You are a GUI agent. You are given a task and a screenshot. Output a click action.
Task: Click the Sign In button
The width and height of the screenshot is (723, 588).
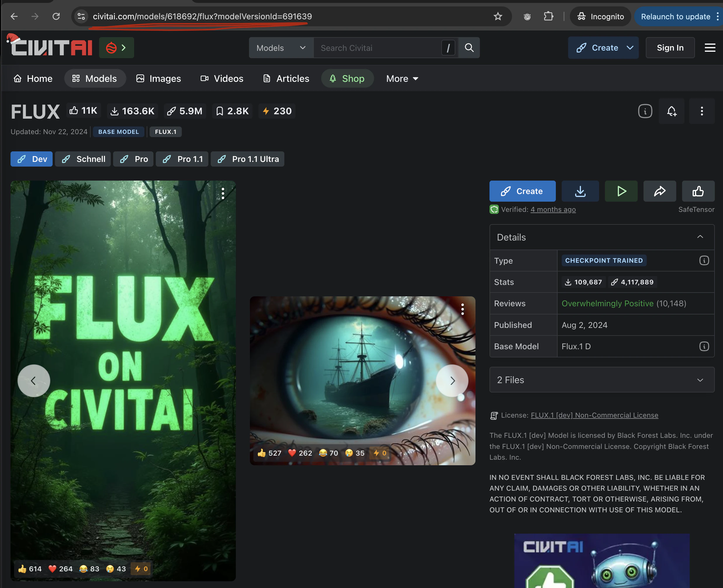[670, 48]
